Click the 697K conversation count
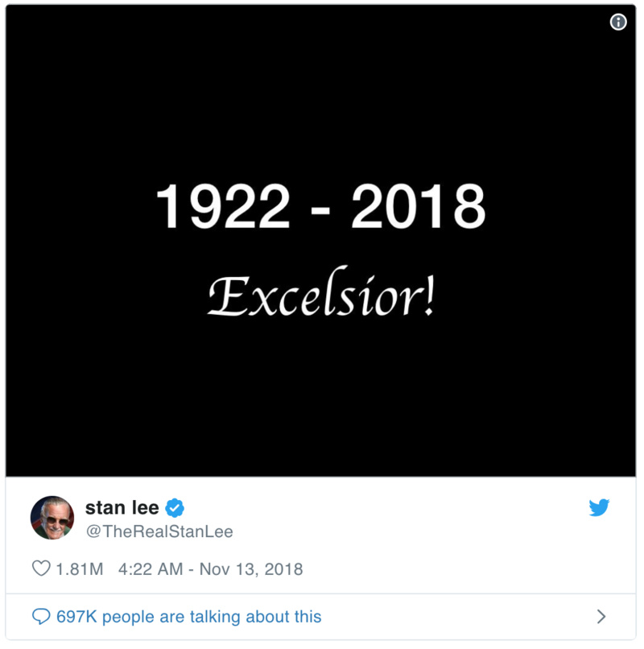 pyautogui.click(x=76, y=617)
